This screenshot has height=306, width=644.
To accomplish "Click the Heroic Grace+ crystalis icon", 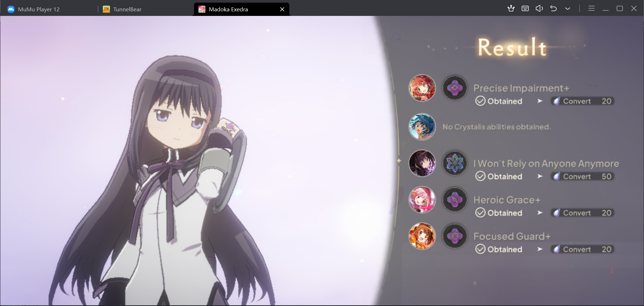I will pyautogui.click(x=455, y=200).
